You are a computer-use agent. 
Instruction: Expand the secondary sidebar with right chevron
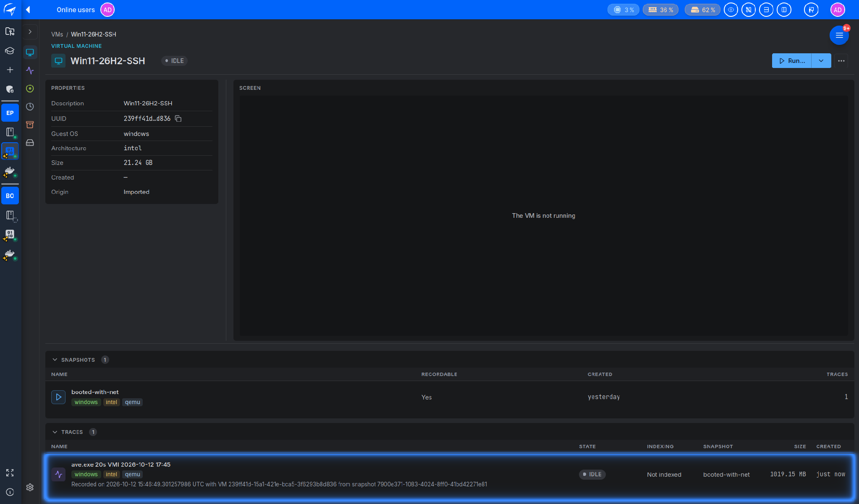tap(30, 31)
